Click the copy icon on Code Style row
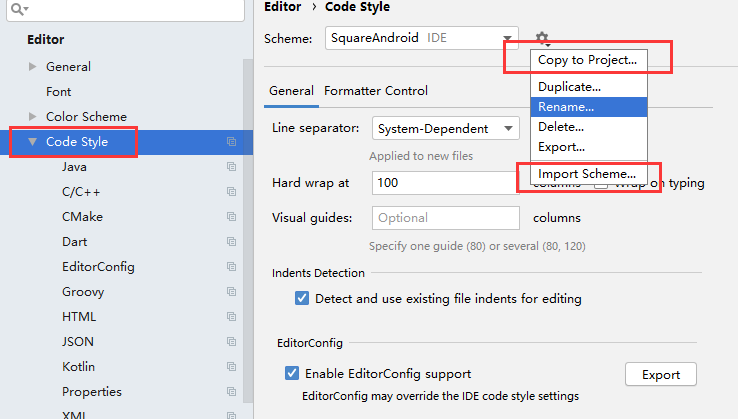Image resolution: width=738 pixels, height=419 pixels. pyautogui.click(x=231, y=142)
